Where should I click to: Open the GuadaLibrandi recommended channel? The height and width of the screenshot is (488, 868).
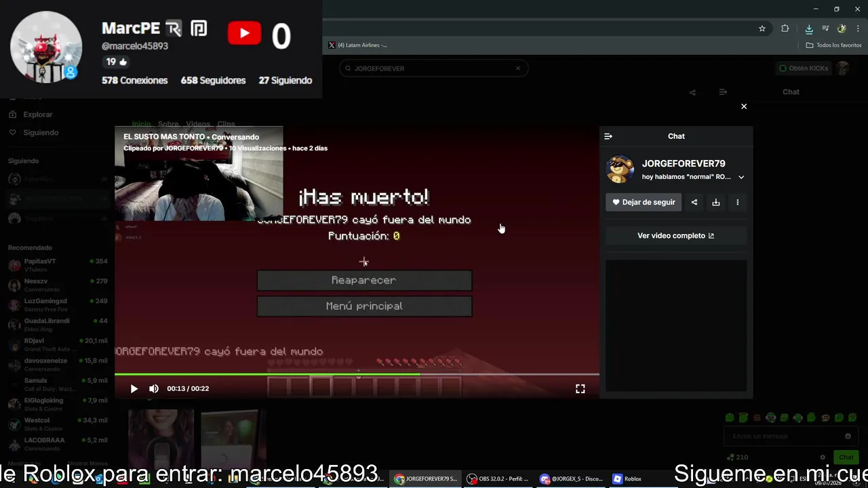pos(57,325)
